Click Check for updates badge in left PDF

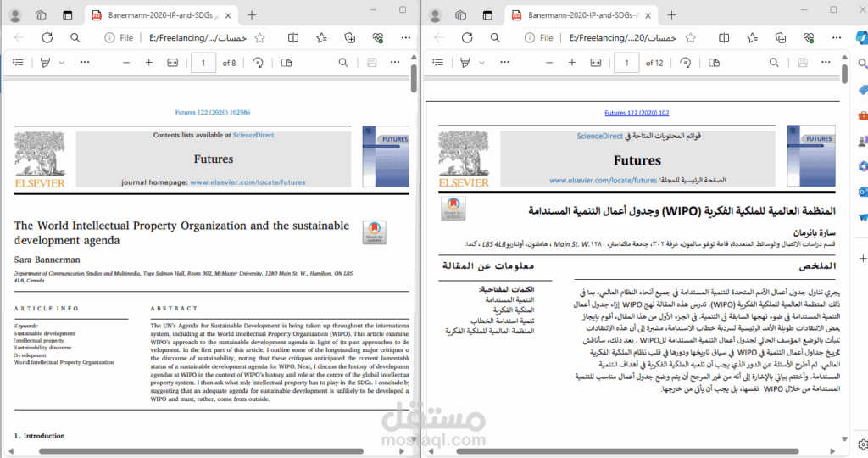(x=374, y=232)
